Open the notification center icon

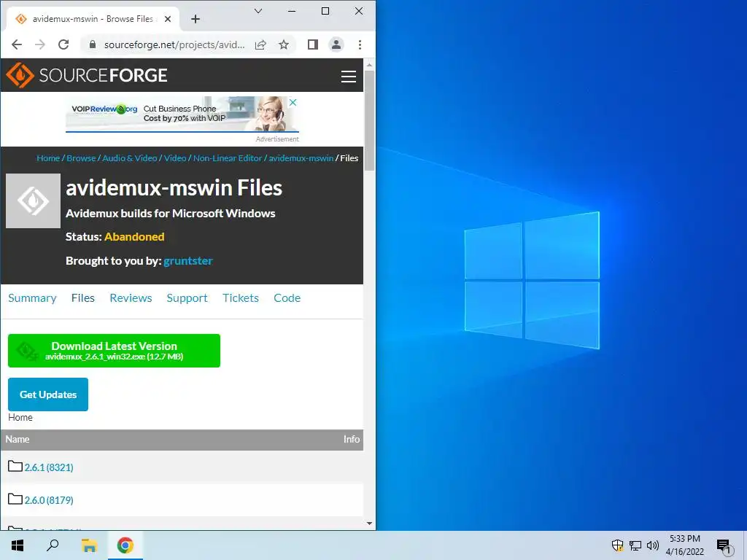coord(724,547)
